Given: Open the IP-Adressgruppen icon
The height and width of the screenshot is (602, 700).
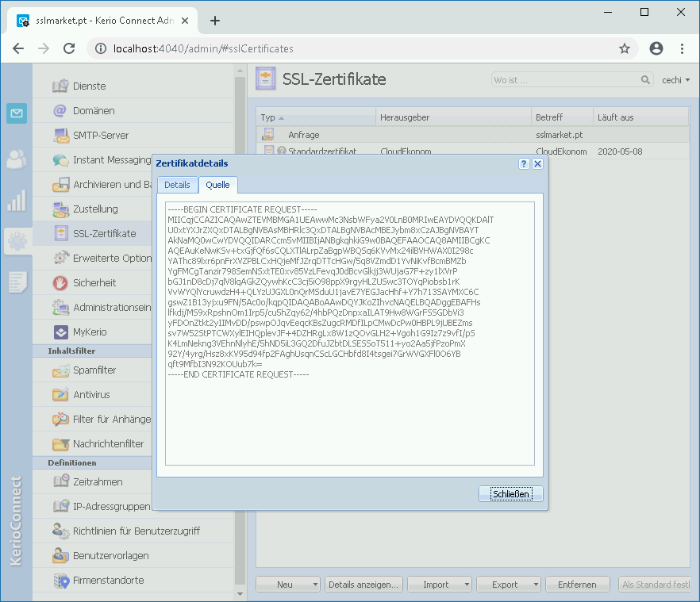Looking at the screenshot, I should coord(60,505).
